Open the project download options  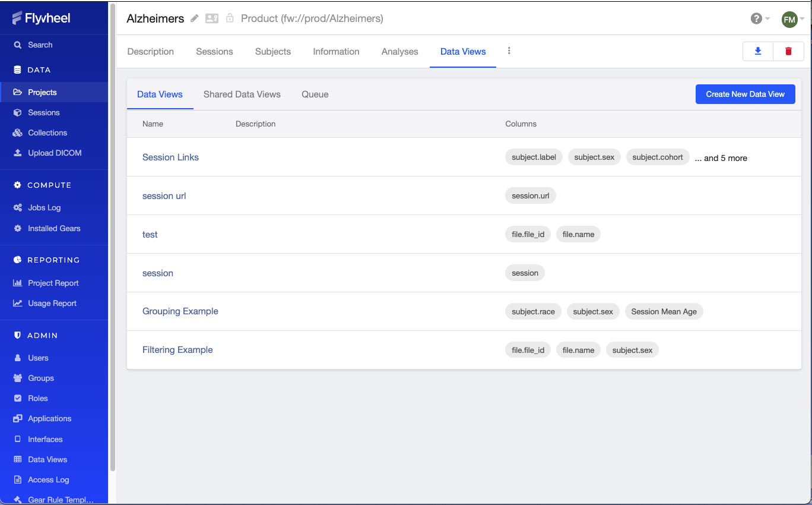(x=757, y=51)
